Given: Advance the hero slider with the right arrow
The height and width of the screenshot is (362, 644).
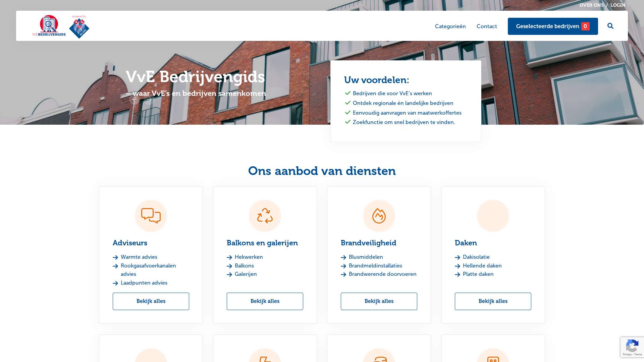Looking at the screenshot, I should [149, 100].
